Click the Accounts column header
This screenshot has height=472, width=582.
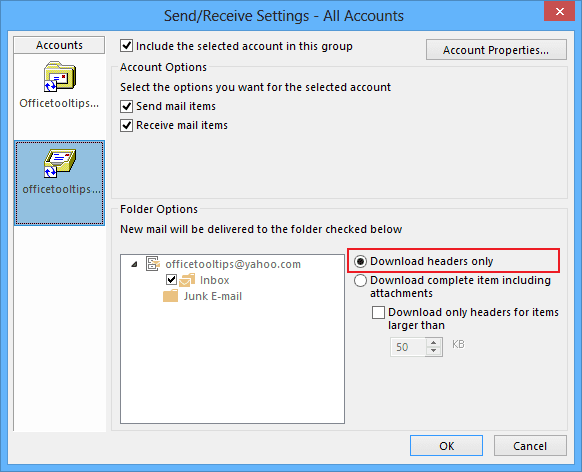coord(59,45)
